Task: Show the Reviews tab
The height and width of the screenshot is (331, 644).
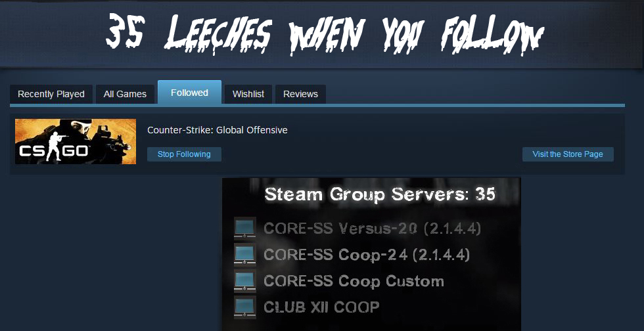Action: coord(300,94)
